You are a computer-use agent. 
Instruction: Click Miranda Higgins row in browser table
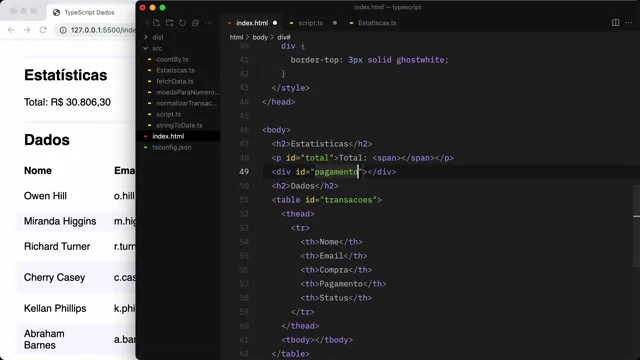click(60, 221)
